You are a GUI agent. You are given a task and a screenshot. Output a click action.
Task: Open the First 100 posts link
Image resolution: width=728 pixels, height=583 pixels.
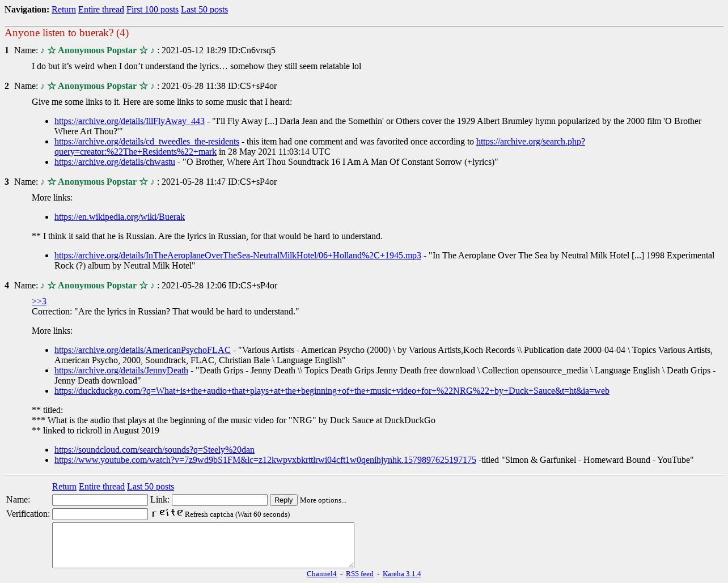coord(153,10)
